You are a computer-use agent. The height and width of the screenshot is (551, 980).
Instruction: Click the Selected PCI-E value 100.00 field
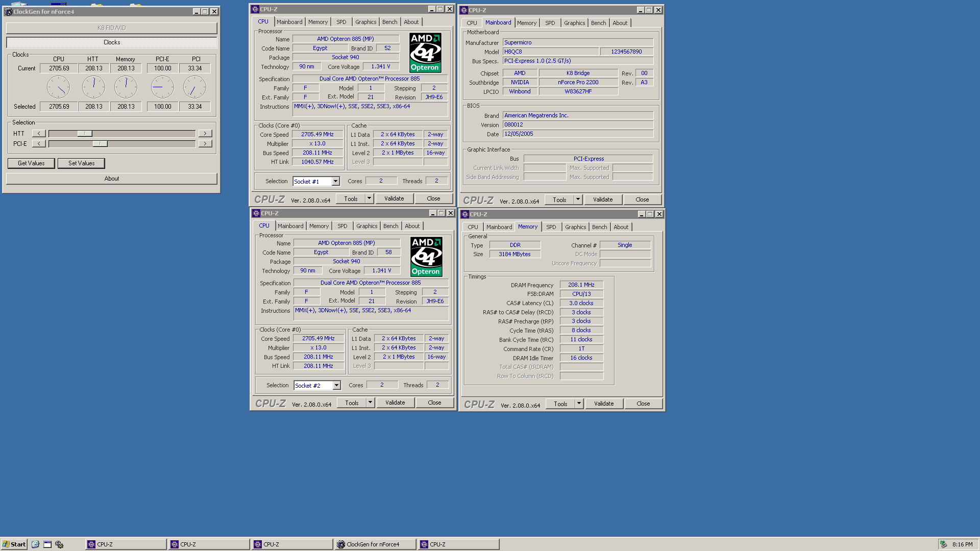pos(163,107)
